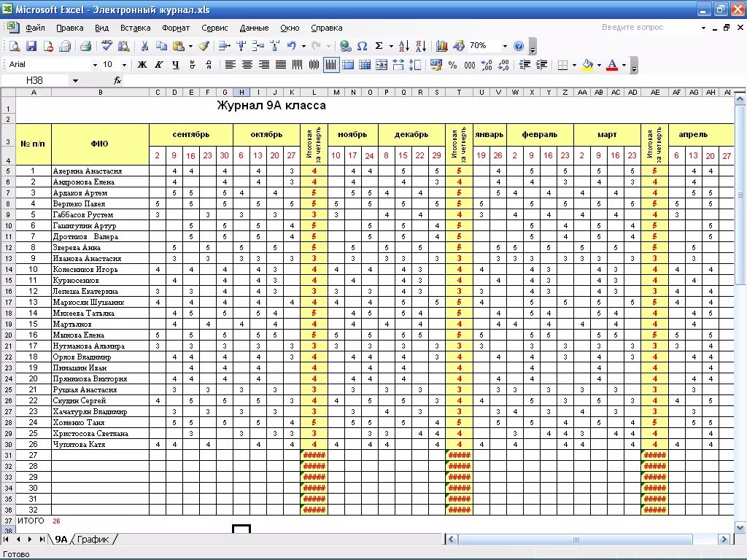Open the Правка menu
Image resolution: width=747 pixels, height=560 pixels.
(x=70, y=28)
